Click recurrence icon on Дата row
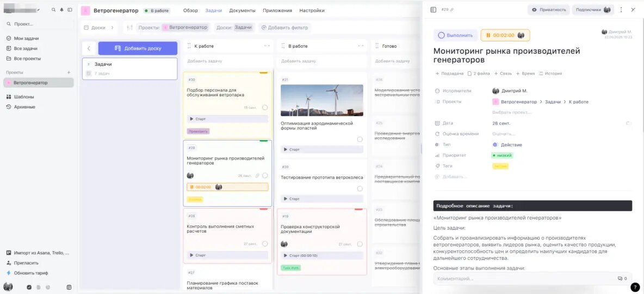This screenshot has height=294, width=644. tap(627, 123)
